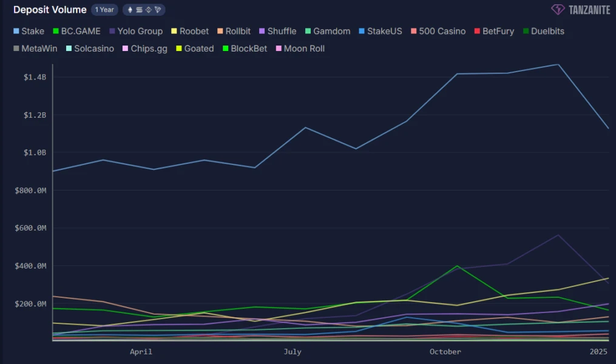Click the Tron chain icon

pyautogui.click(x=158, y=10)
